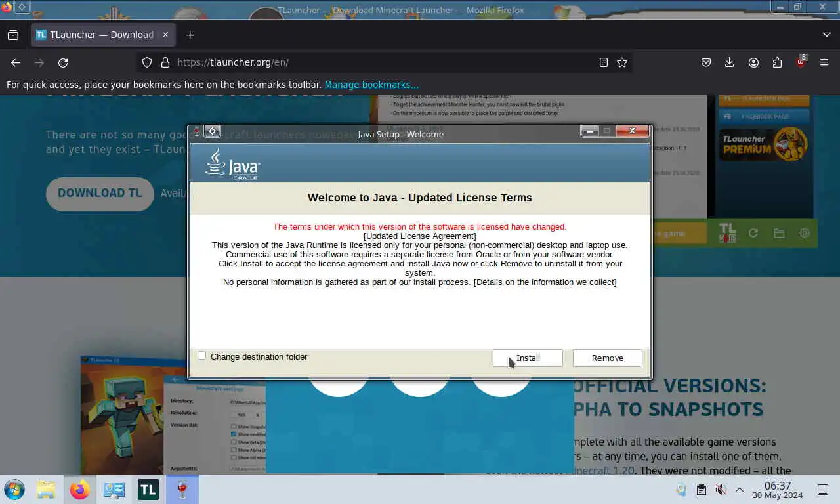Open a new Firefox tab
This screenshot has width=840, height=504.
(190, 35)
